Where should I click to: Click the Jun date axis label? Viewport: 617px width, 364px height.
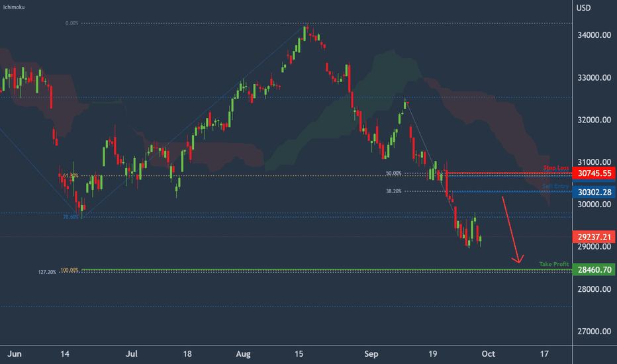coord(15,354)
